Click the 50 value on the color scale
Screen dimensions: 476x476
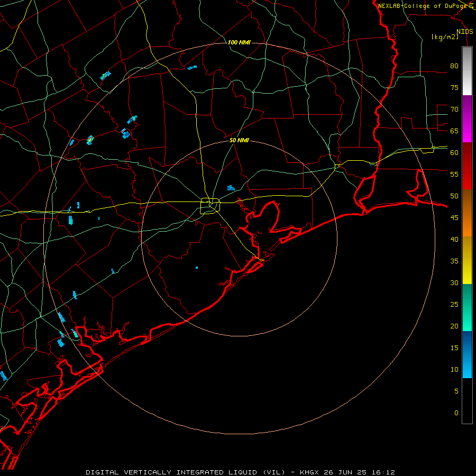pos(454,196)
